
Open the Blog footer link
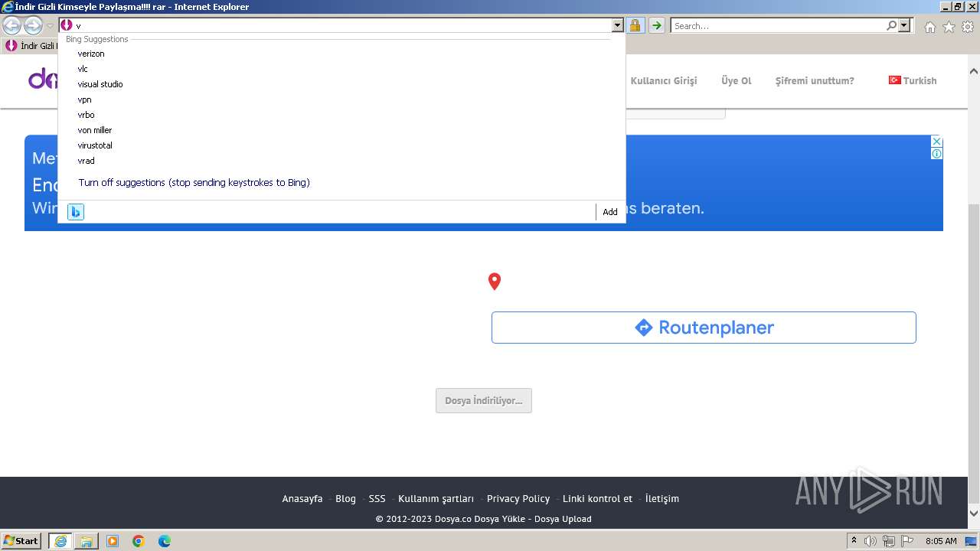tap(345, 498)
